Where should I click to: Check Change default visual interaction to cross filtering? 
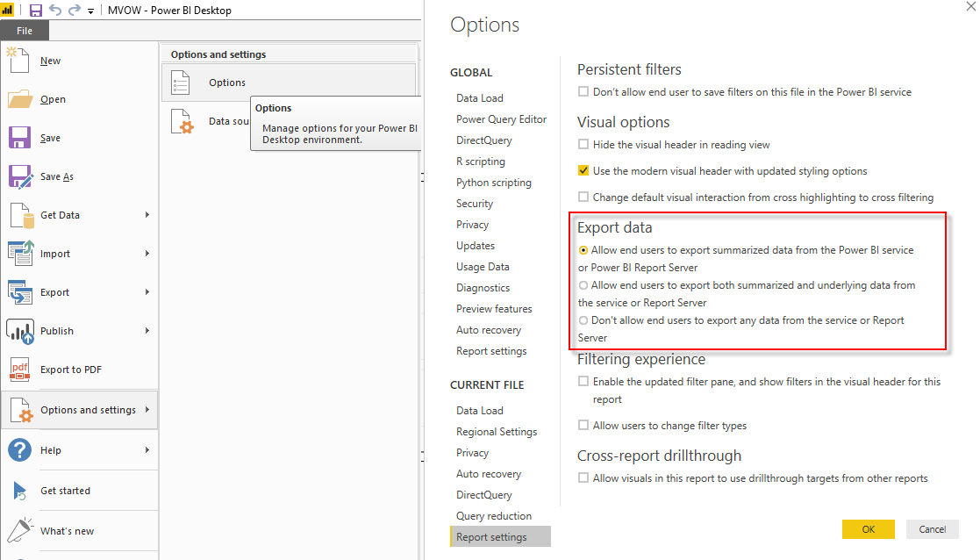(583, 197)
